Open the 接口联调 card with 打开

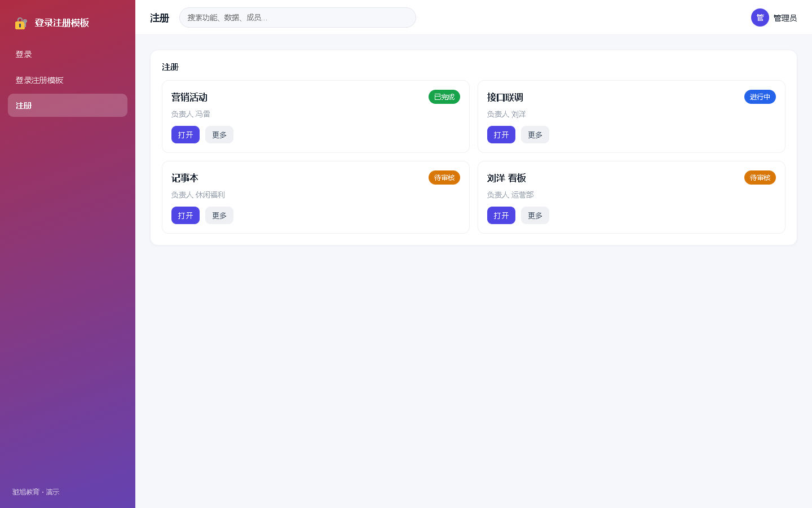pos(501,135)
